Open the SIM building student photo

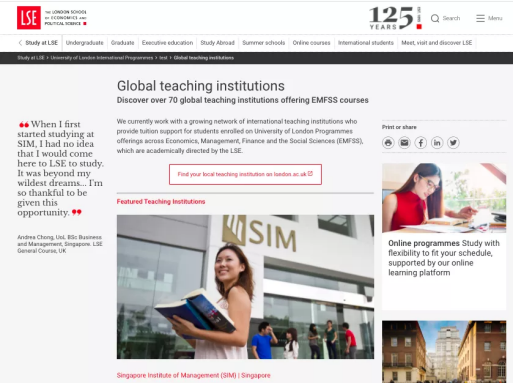click(x=245, y=287)
